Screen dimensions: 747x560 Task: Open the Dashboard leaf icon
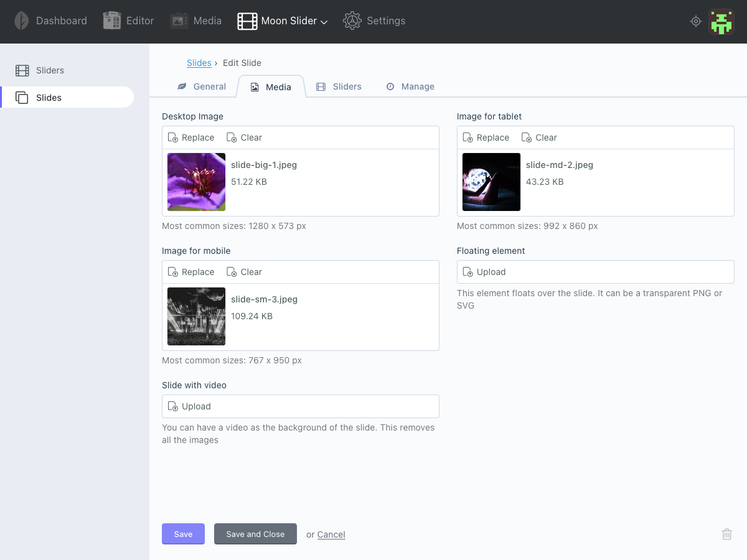point(22,21)
